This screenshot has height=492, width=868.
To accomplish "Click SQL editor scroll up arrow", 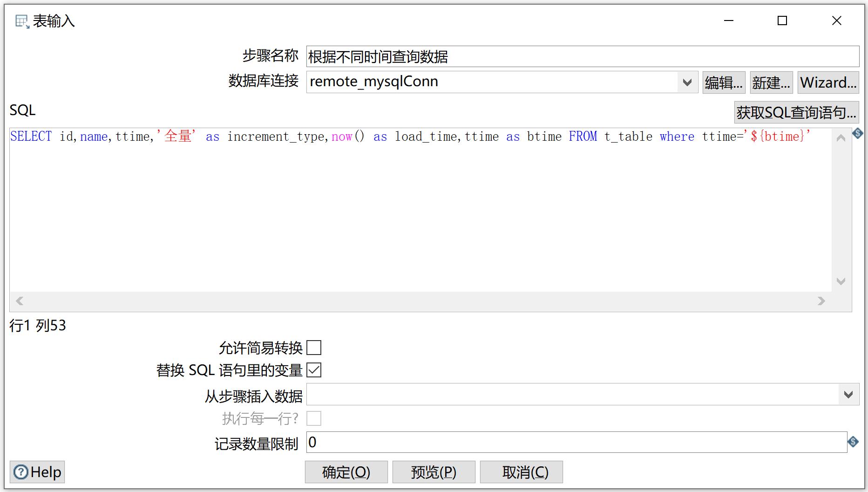I will click(x=841, y=138).
